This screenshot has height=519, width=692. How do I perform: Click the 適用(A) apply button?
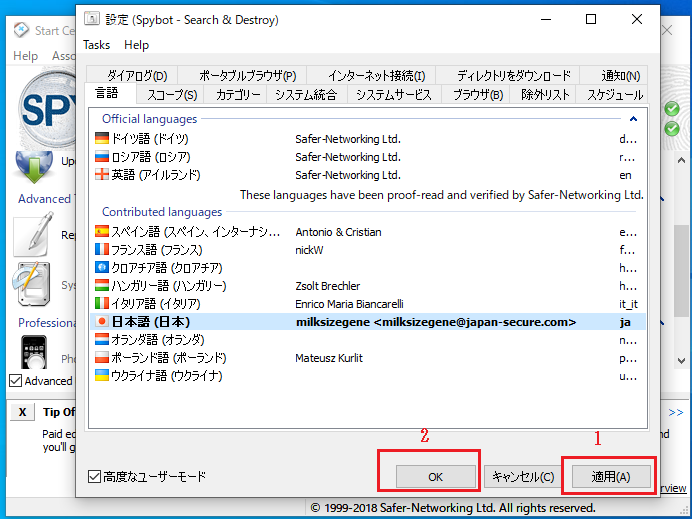point(610,477)
